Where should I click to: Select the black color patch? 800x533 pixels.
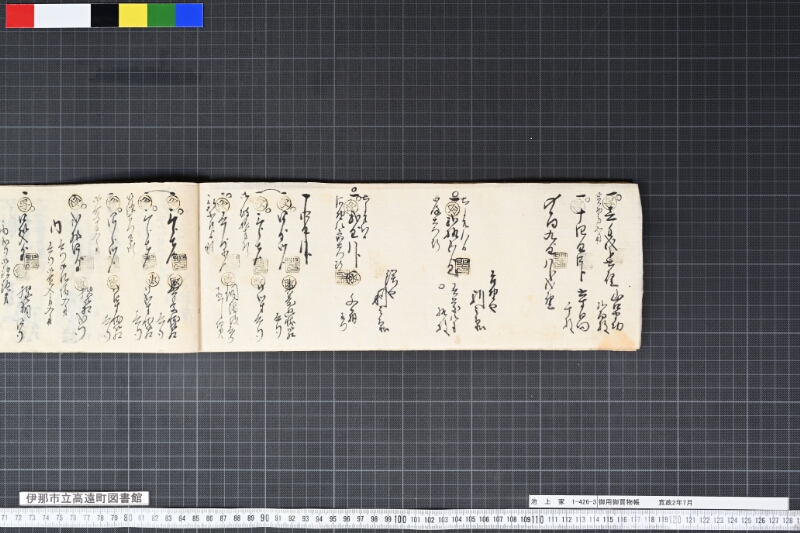click(x=105, y=15)
